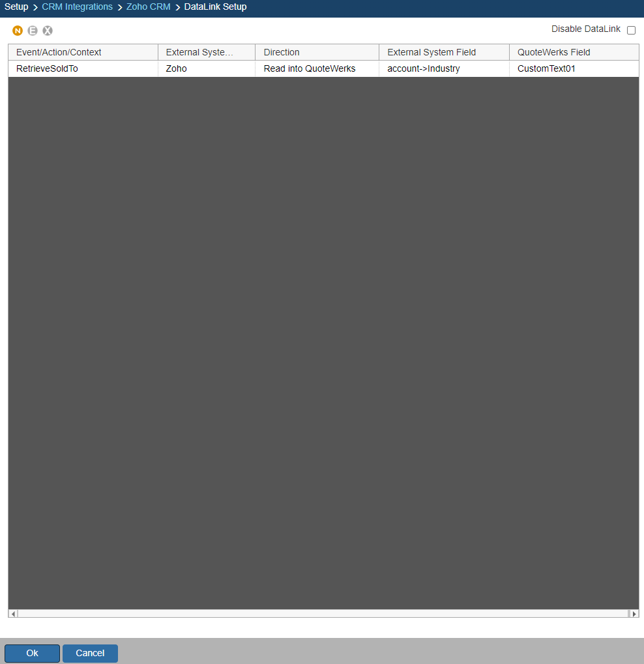The height and width of the screenshot is (664, 644).
Task: Click the scroll left arrow of grid
Action: tap(13, 614)
